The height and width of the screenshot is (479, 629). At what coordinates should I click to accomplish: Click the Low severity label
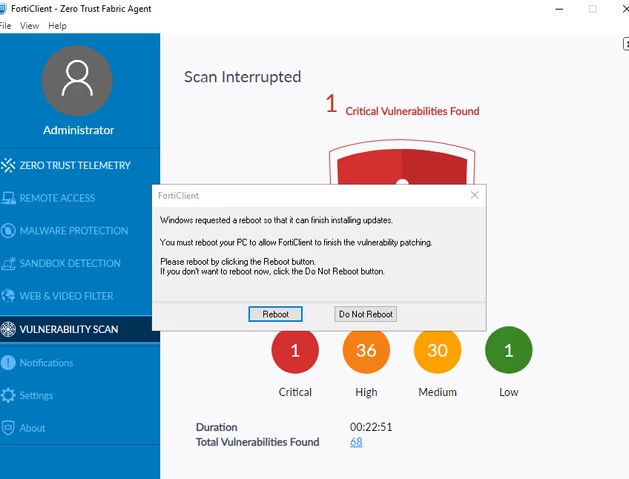(x=509, y=392)
